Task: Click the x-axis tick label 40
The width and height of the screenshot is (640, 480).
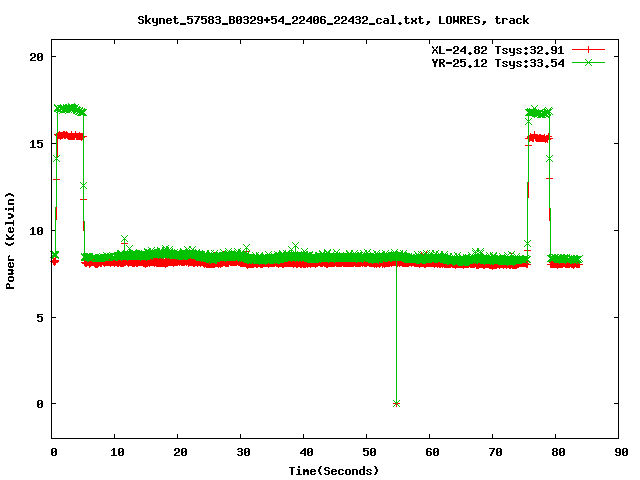Action: [x=306, y=452]
